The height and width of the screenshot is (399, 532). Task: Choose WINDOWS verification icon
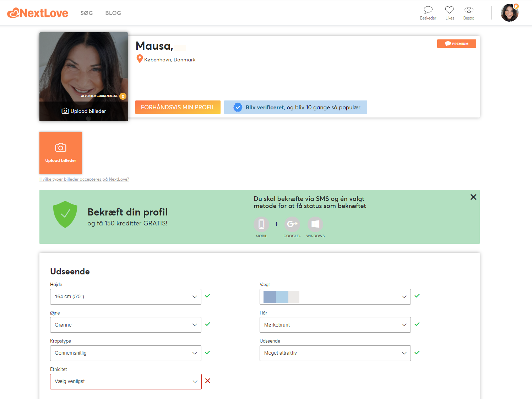315,224
